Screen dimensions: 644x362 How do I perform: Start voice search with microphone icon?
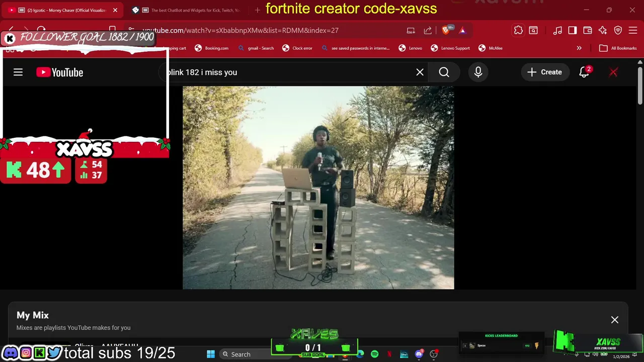478,72
